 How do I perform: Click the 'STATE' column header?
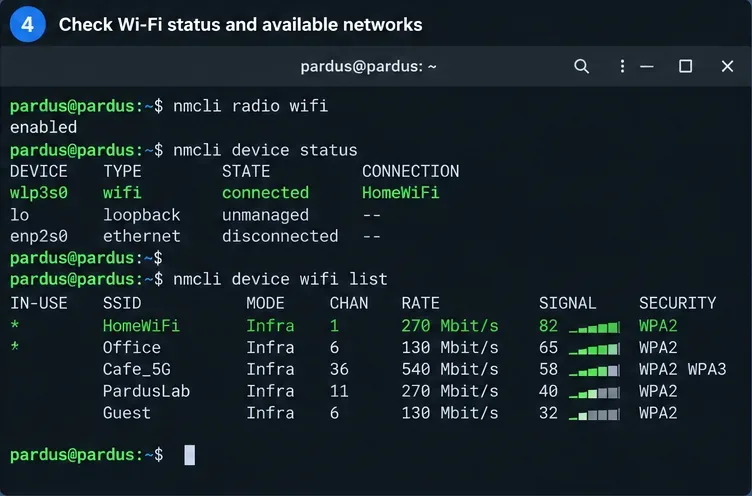click(246, 171)
